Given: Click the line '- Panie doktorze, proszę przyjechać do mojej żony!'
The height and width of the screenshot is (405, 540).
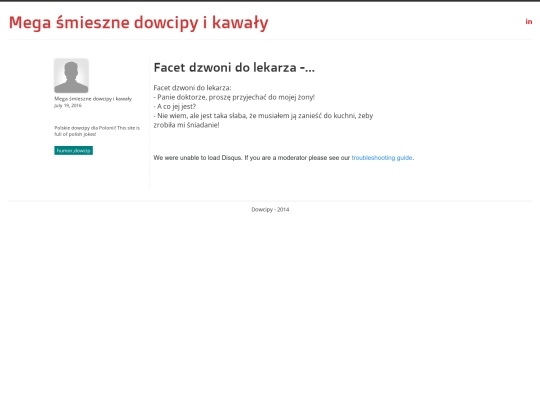Looking at the screenshot, I should click(x=234, y=97).
